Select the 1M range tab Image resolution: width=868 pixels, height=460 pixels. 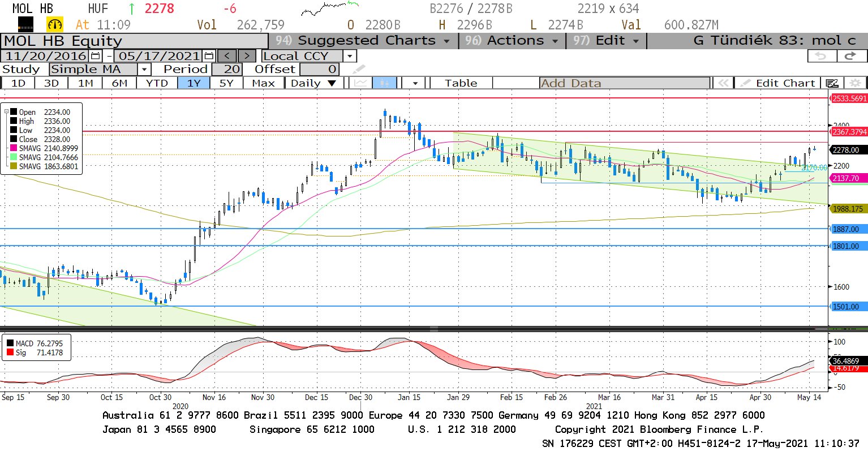85,83
